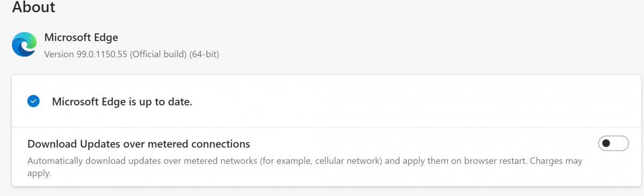
Task: Click the blue up-to-date checkmark icon
Action: (33, 101)
